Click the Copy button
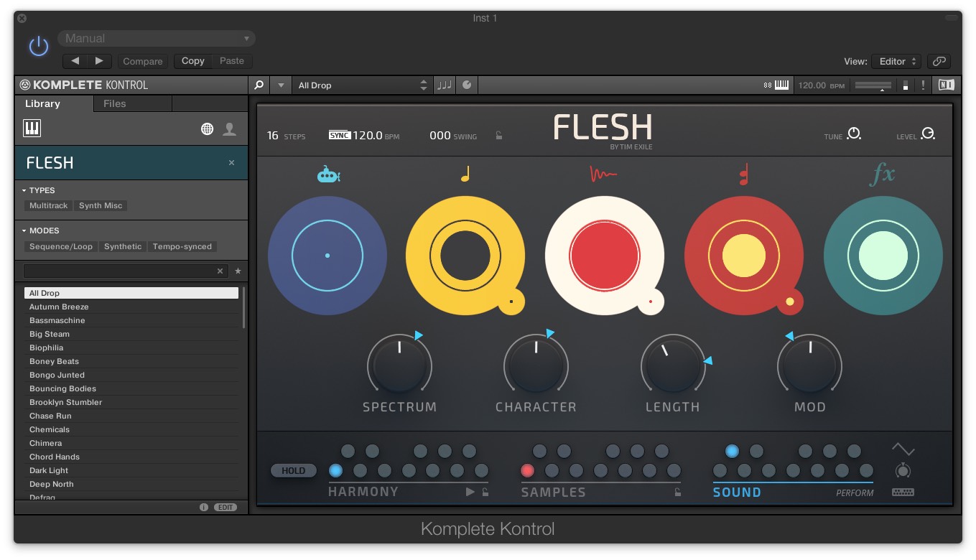This screenshot has width=976, height=560. pos(192,61)
